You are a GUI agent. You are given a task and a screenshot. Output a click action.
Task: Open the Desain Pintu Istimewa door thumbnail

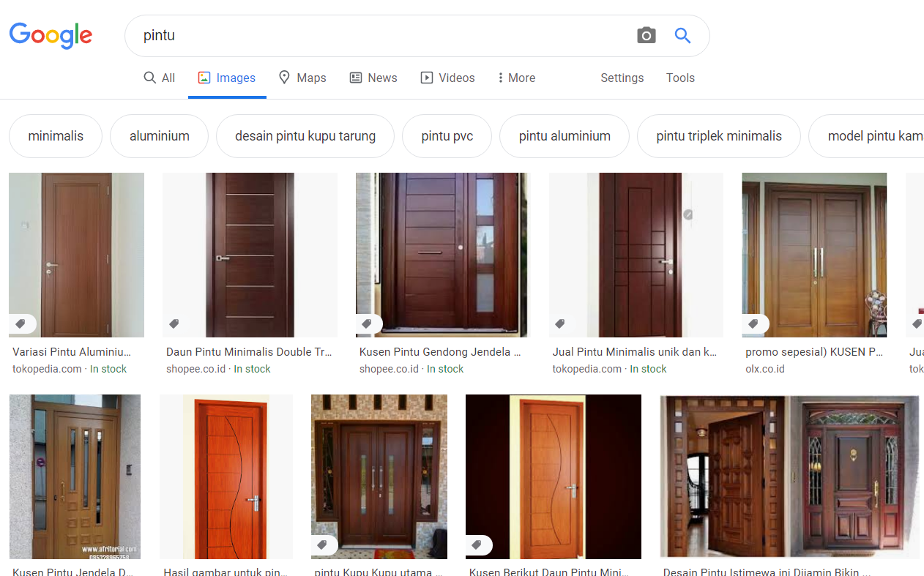[789, 477]
